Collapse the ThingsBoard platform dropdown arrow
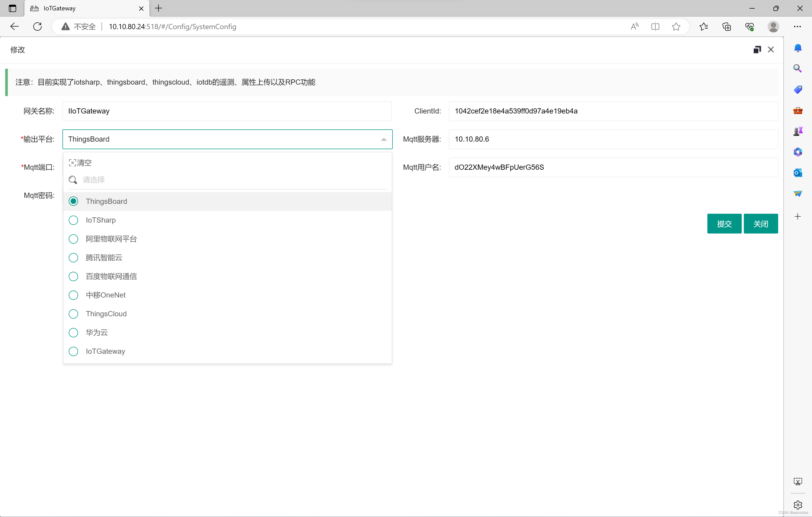This screenshot has height=517, width=812. [383, 139]
